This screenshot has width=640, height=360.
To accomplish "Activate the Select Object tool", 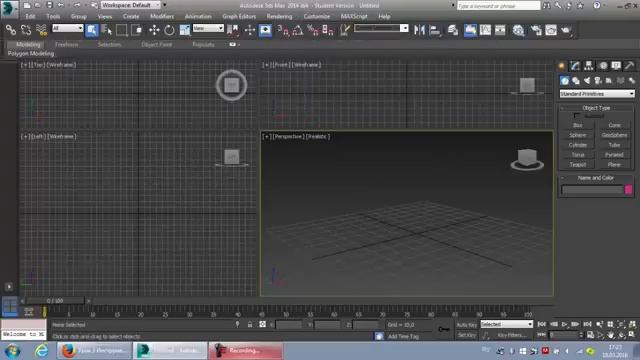I will coord(91,30).
